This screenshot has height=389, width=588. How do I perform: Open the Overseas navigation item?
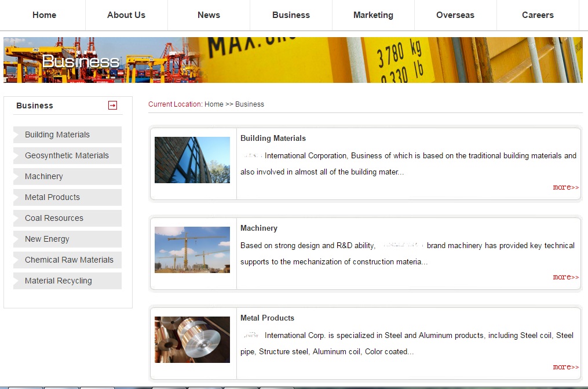click(x=455, y=15)
